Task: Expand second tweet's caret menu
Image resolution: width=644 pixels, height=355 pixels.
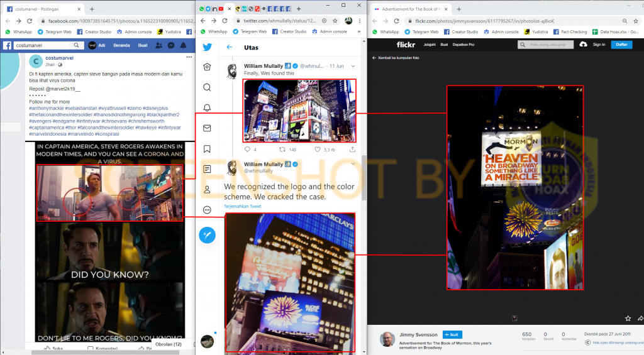Action: coord(353,164)
